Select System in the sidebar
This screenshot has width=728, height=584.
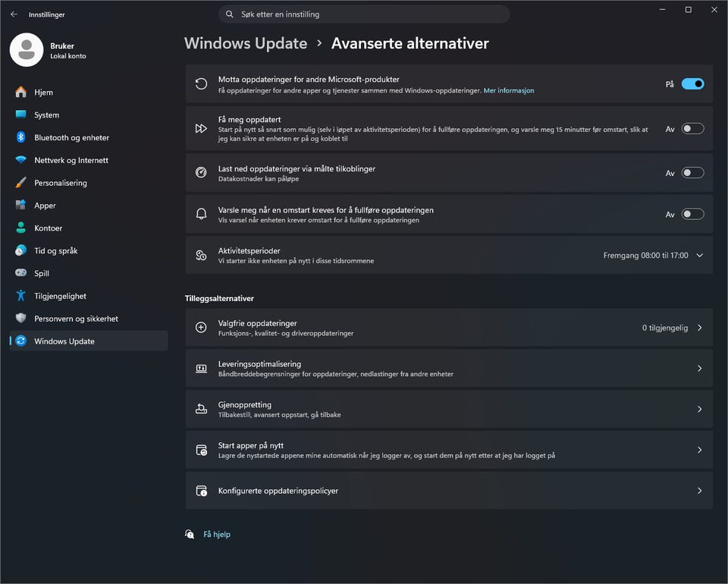point(89,115)
